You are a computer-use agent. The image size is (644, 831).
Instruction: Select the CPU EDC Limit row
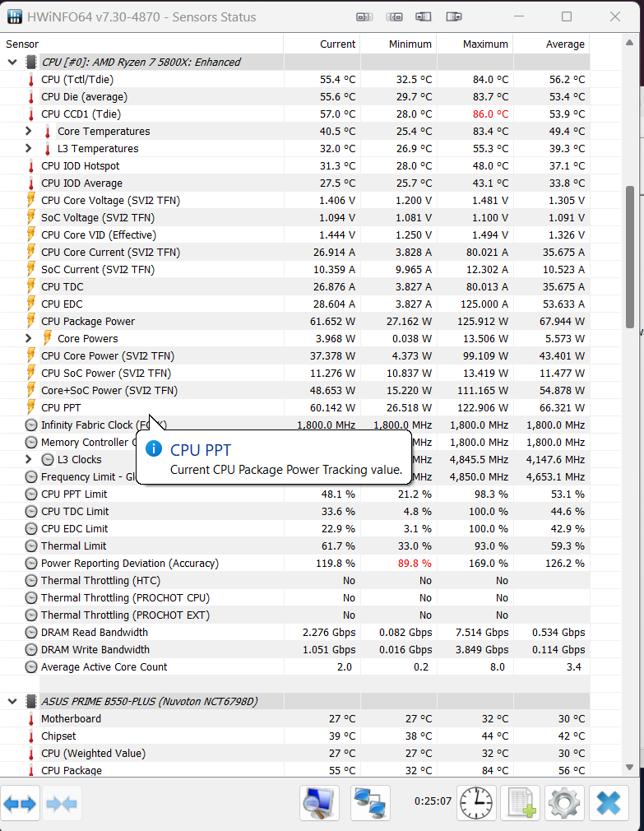(295, 529)
